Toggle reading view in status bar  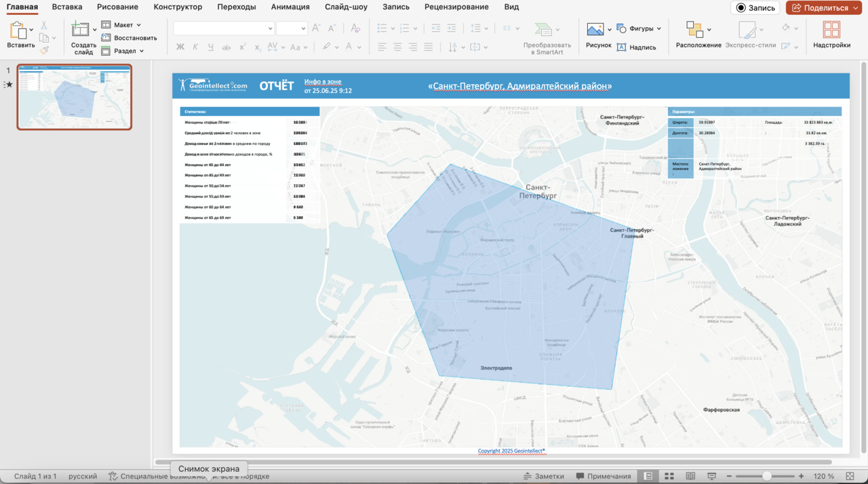(x=690, y=477)
